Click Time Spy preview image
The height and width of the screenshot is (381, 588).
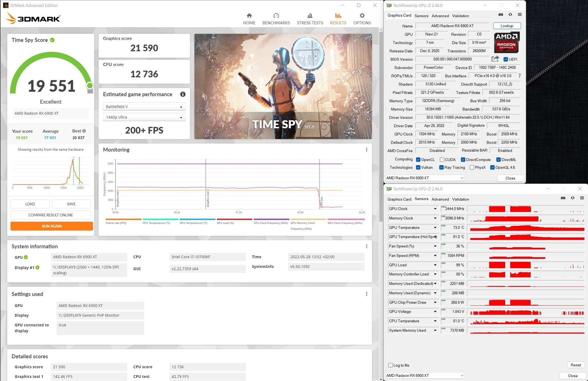pyautogui.click(x=283, y=86)
